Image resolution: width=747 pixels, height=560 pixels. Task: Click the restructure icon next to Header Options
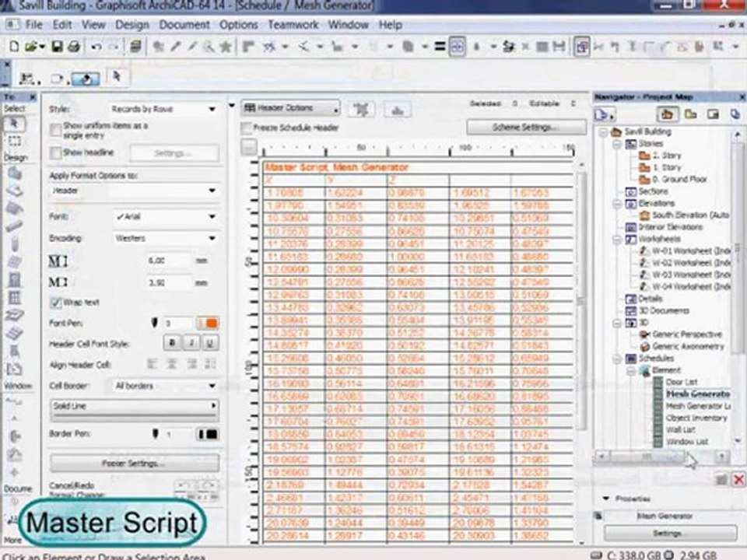pos(362,110)
